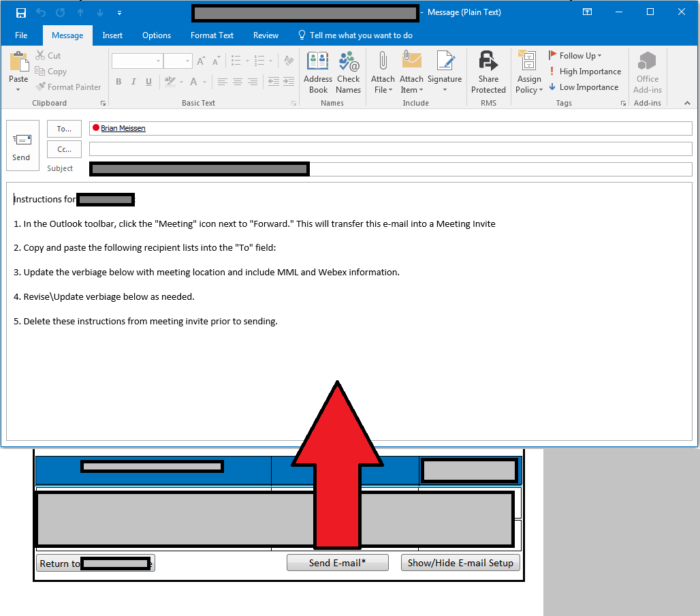Click the Send button
Screen dimensions: 700x616
point(22,145)
